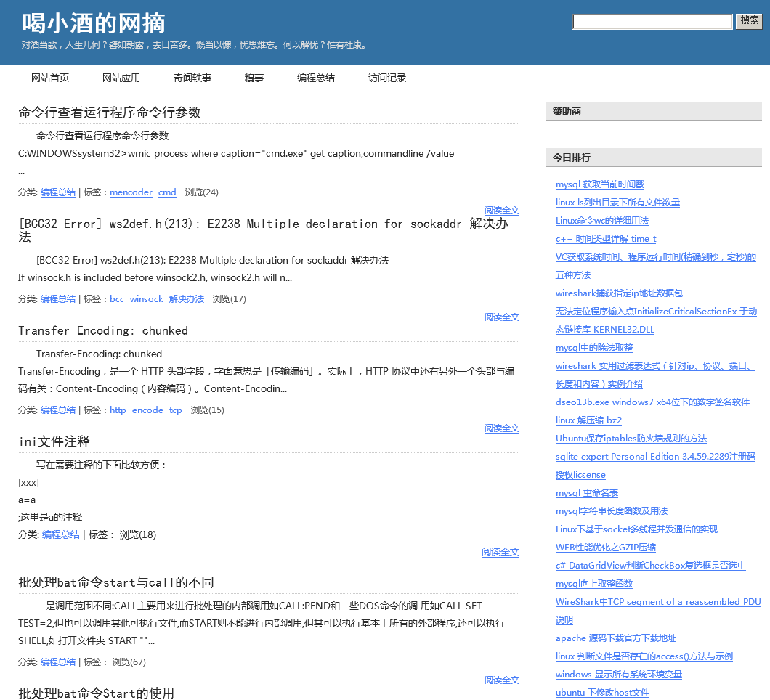Click 编程总结 category in ini文件注释 post
This screenshot has height=700, width=770.
(x=61, y=534)
